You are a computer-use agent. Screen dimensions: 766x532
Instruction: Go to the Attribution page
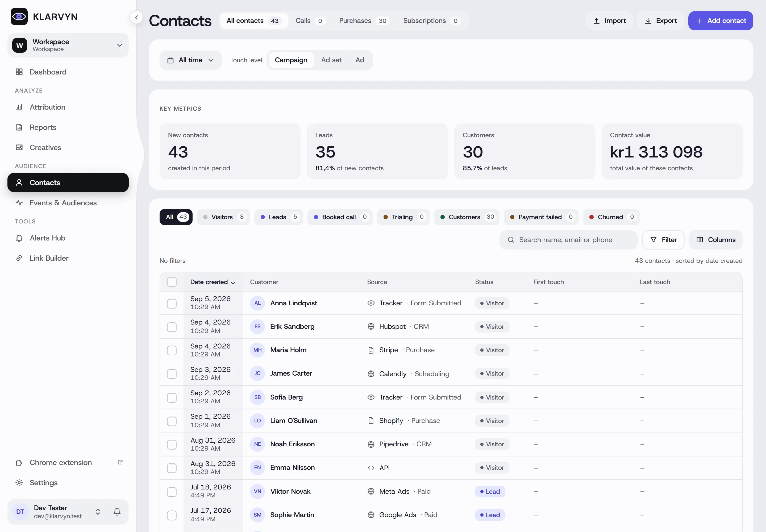coord(68,107)
